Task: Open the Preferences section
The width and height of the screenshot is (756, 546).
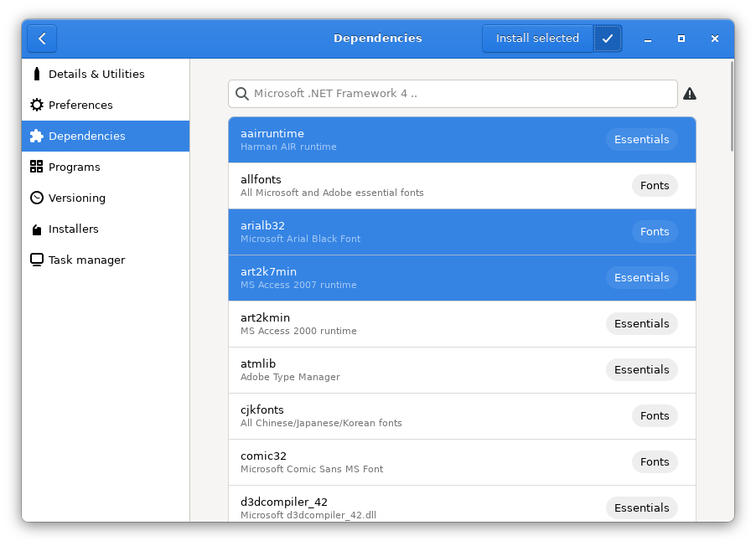Action: coord(106,105)
